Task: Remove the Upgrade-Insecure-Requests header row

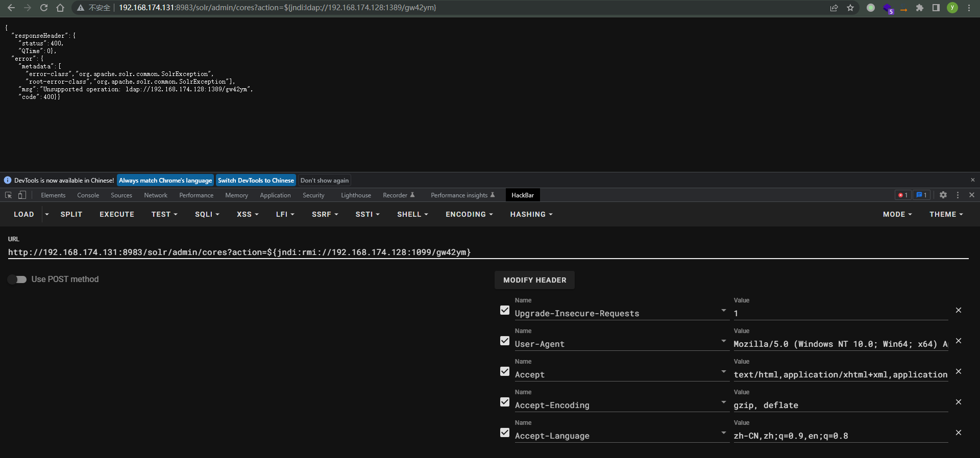Action: click(x=959, y=310)
